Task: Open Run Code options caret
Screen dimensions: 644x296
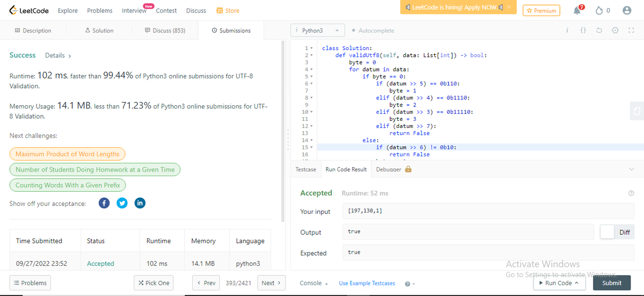Action: [x=576, y=283]
